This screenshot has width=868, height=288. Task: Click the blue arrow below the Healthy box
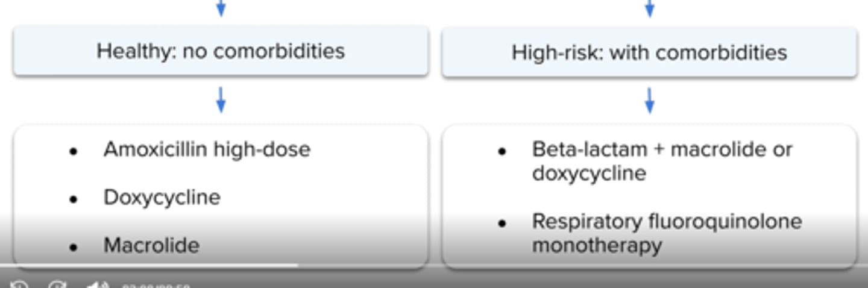(221, 100)
